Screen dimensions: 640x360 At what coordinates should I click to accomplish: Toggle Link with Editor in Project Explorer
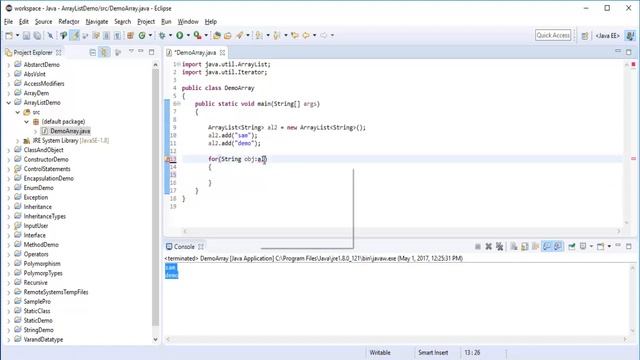[x=104, y=52]
